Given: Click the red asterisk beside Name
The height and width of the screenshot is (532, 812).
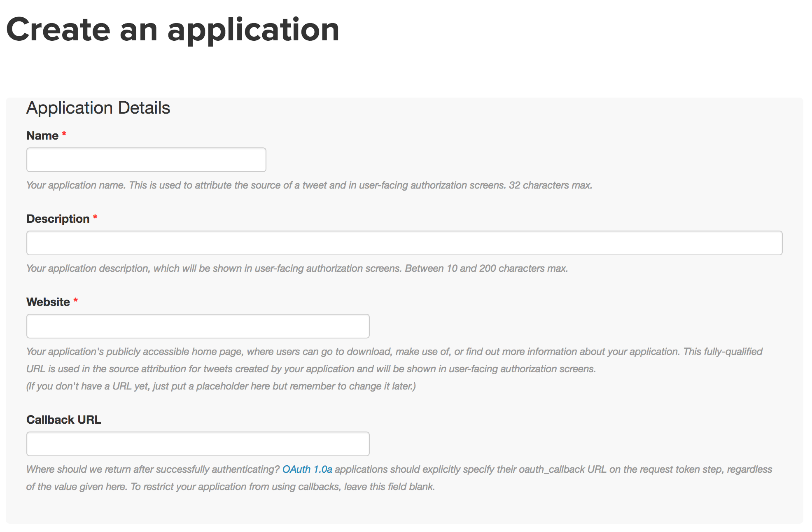Looking at the screenshot, I should click(x=64, y=134).
